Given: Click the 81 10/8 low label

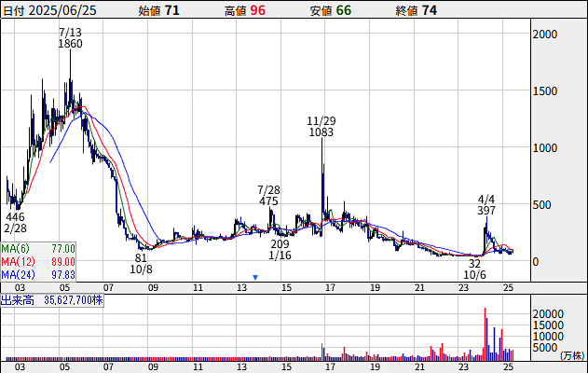Looking at the screenshot, I should 141,263.
